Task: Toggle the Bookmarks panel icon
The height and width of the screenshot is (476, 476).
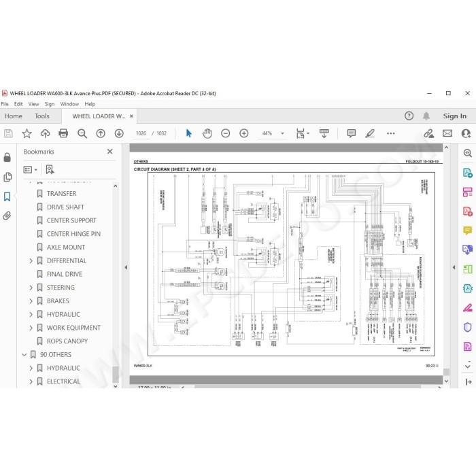Action: [7, 197]
